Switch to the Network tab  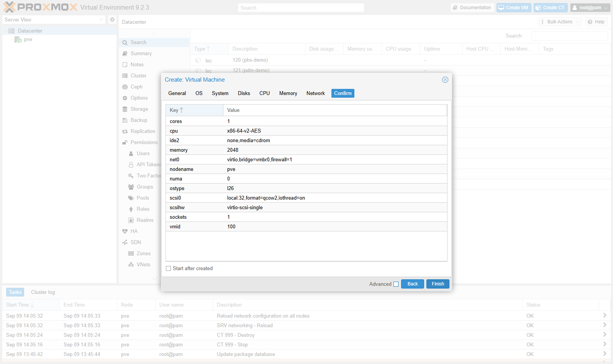pyautogui.click(x=315, y=93)
